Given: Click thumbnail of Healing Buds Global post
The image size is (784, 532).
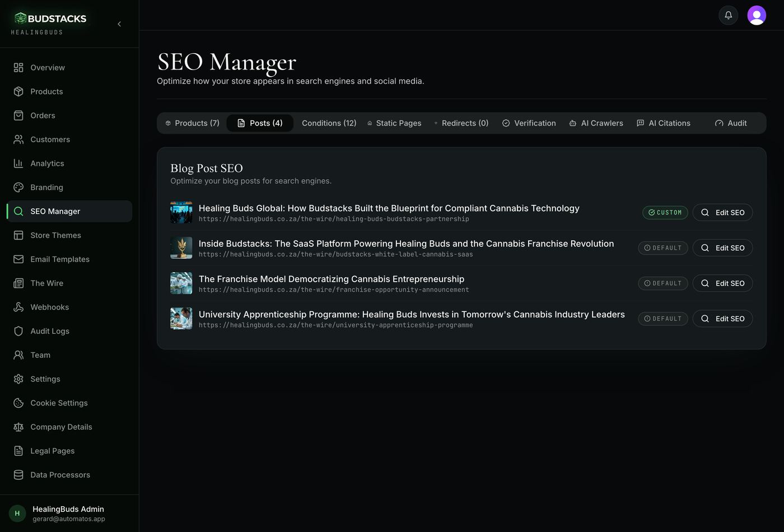Looking at the screenshot, I should click(181, 213).
